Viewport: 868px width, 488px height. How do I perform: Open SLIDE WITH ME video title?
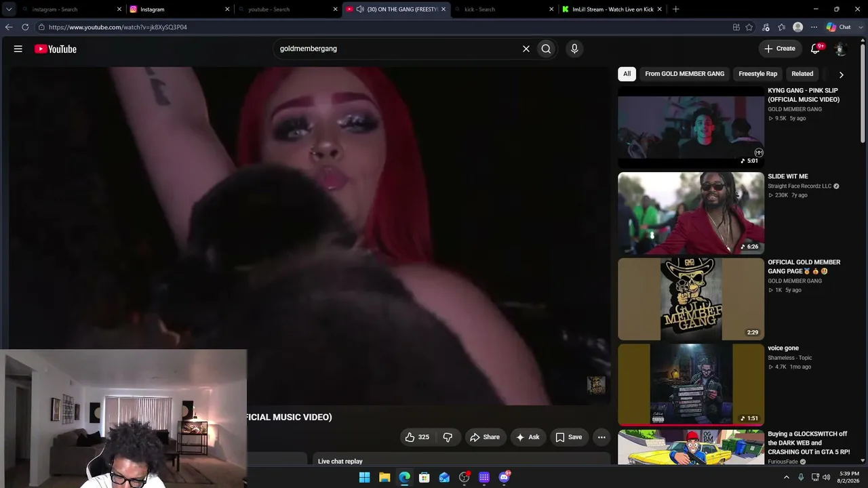click(x=788, y=176)
